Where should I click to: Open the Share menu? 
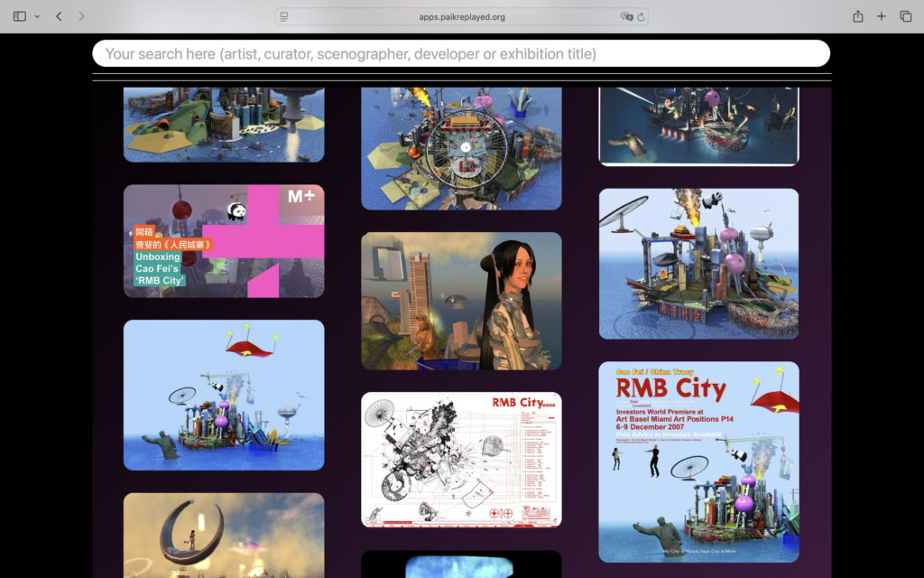click(x=857, y=16)
